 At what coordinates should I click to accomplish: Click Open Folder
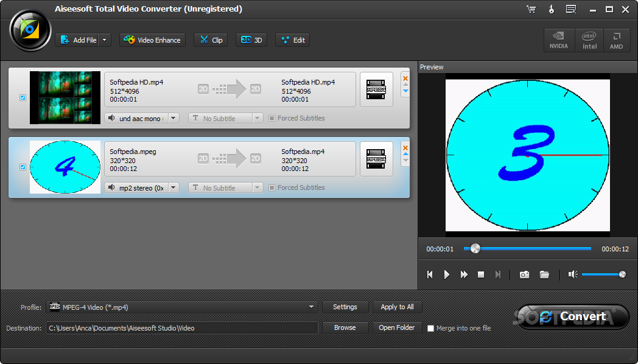[x=397, y=328]
